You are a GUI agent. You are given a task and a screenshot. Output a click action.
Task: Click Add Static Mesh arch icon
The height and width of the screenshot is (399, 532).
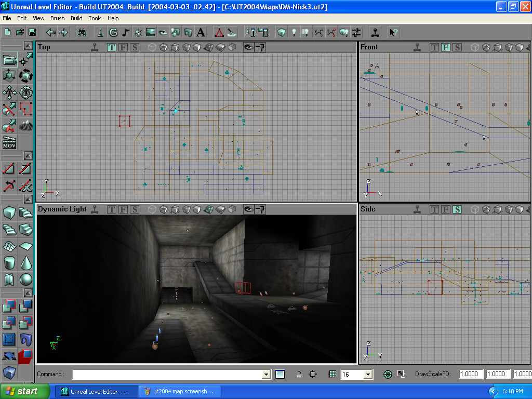tap(26, 340)
